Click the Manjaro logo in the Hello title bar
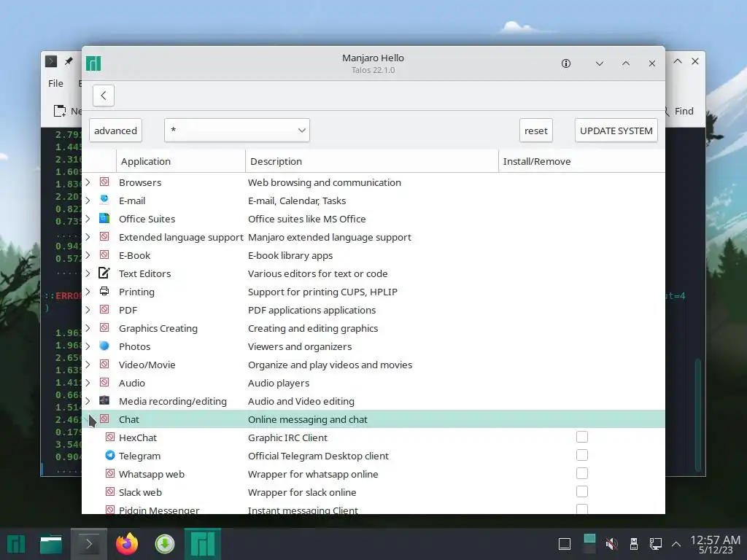Image resolution: width=747 pixels, height=560 pixels. (93, 63)
